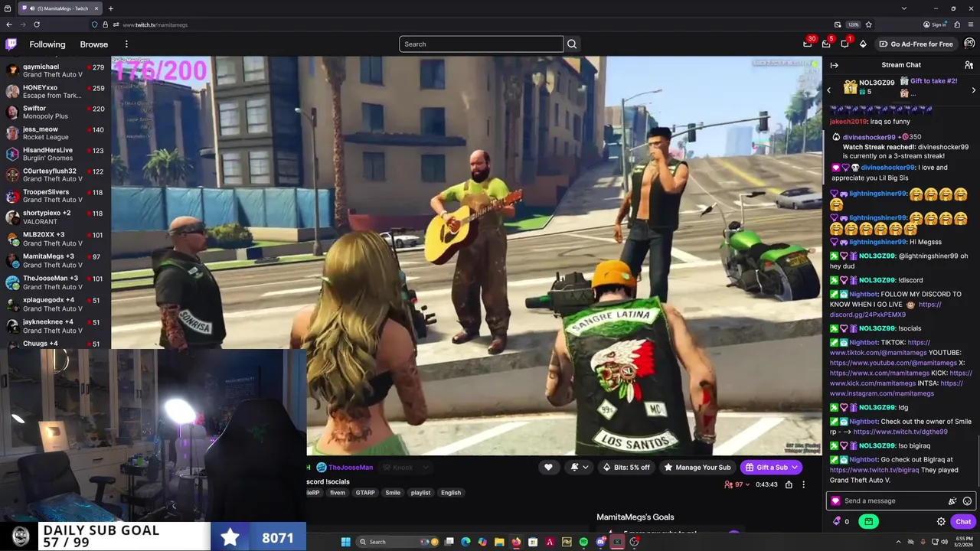Reset the 120% zoom indicator

tap(853, 24)
